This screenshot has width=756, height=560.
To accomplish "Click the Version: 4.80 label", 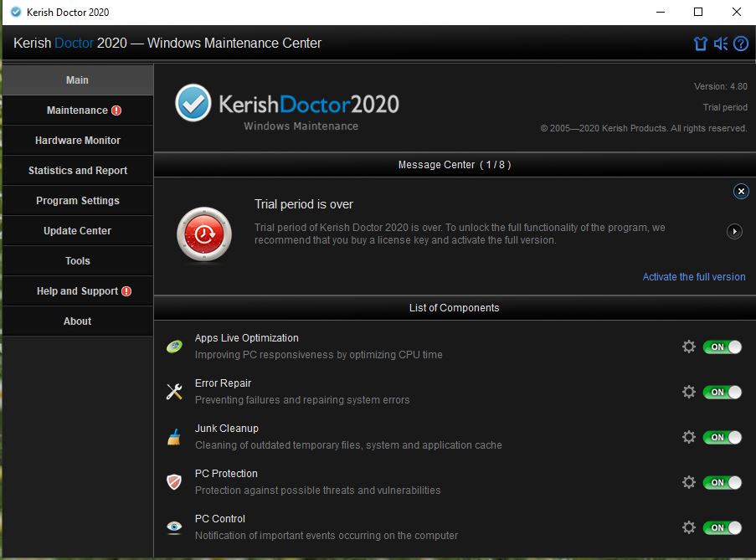I will coord(720,87).
